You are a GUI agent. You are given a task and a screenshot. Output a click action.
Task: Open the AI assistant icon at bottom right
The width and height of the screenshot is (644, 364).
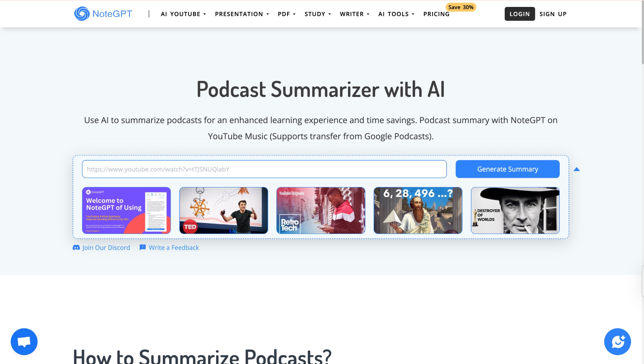click(x=617, y=342)
